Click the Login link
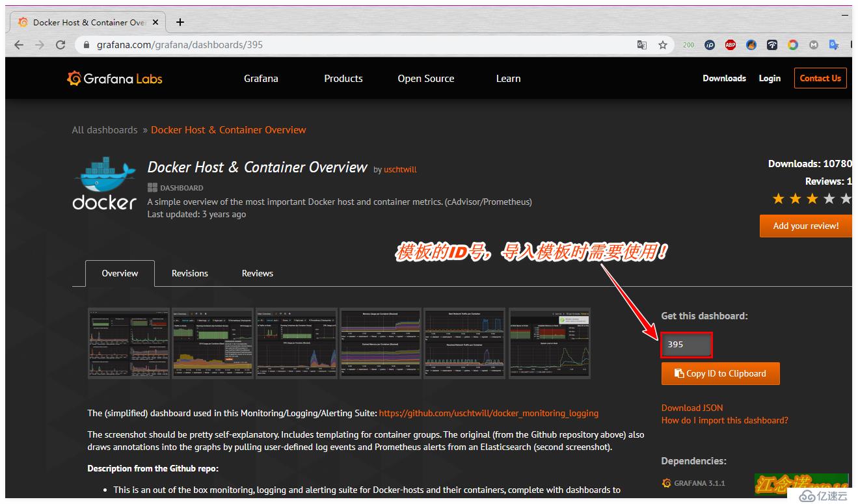 (x=770, y=78)
